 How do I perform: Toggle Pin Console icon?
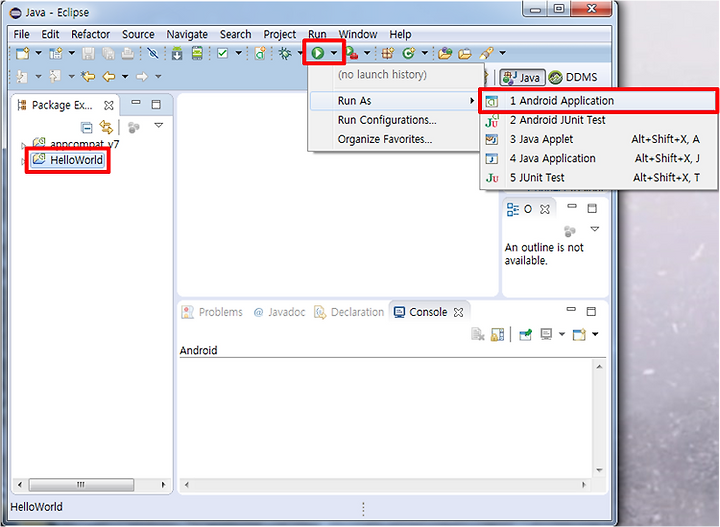(x=525, y=335)
